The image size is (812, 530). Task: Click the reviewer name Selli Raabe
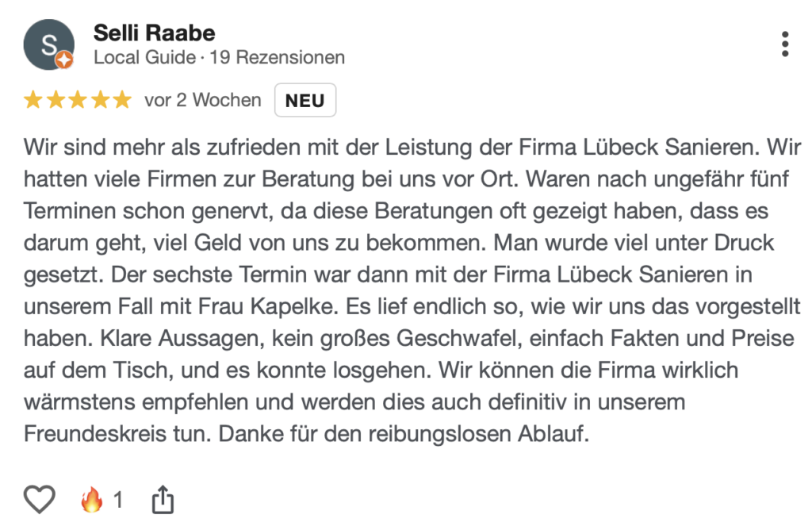click(x=154, y=33)
